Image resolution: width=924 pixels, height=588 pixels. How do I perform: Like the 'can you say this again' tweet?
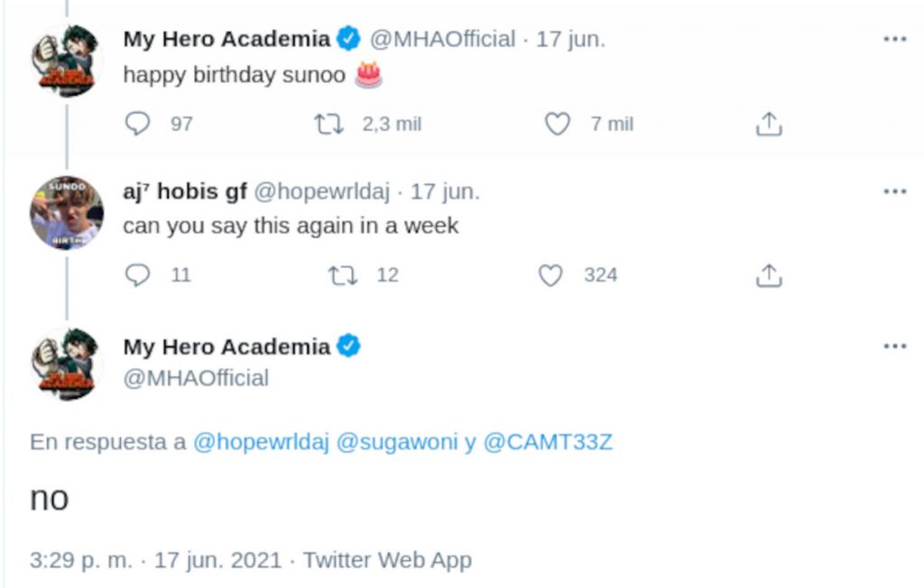click(550, 275)
